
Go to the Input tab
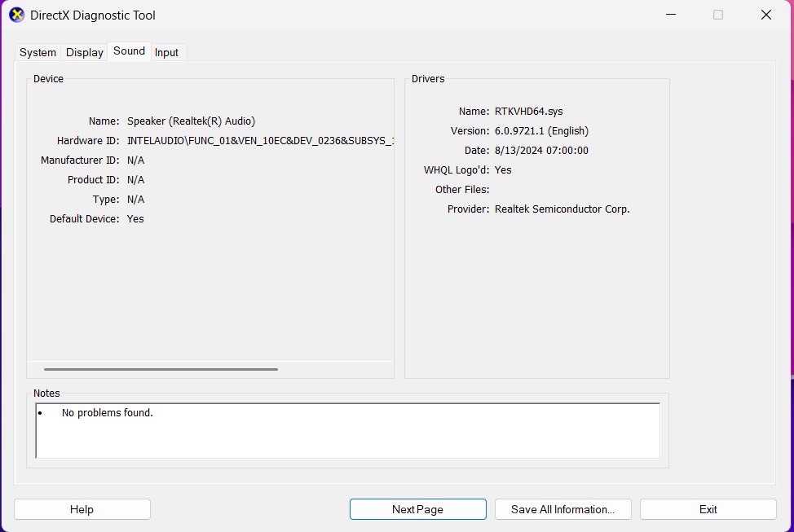click(166, 52)
